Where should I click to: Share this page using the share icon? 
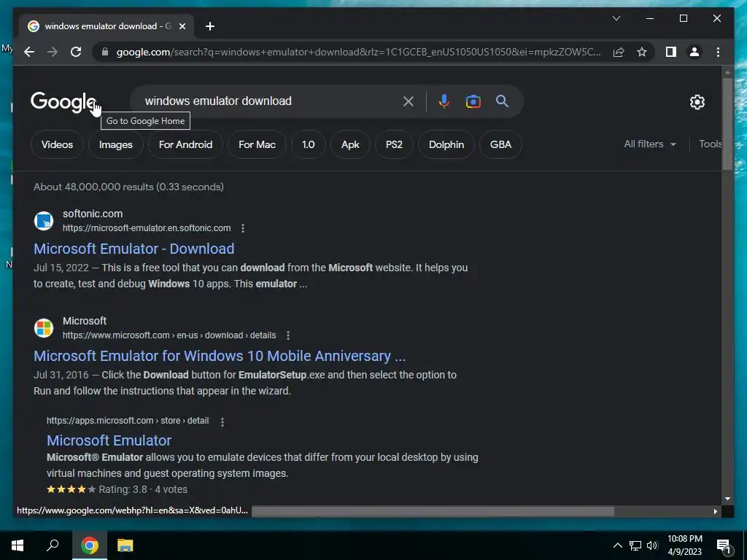[x=619, y=52]
